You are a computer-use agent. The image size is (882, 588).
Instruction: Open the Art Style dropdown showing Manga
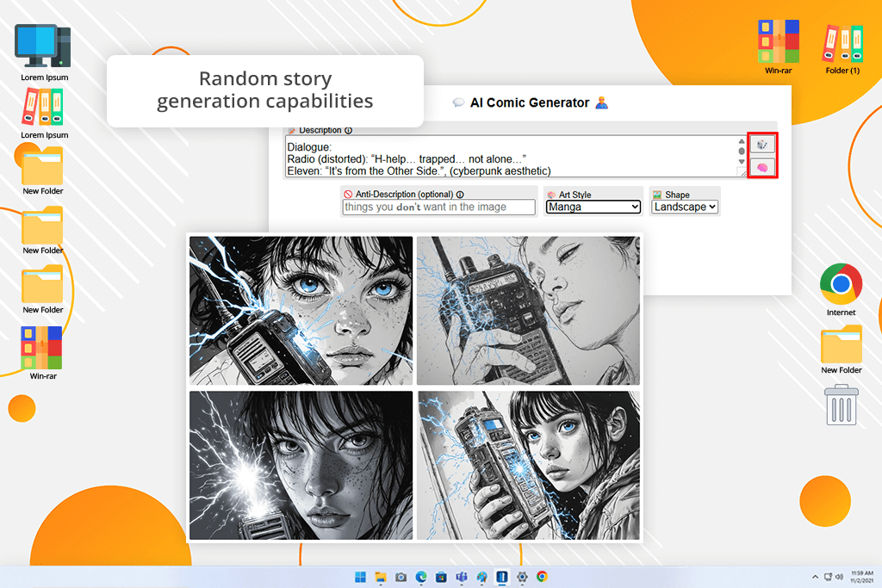coord(593,207)
